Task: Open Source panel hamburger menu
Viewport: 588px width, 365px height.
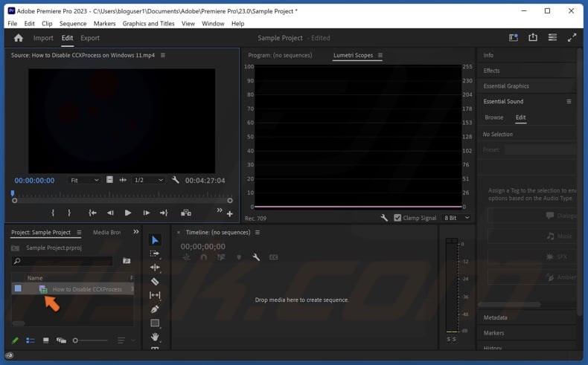Action: 163,55
